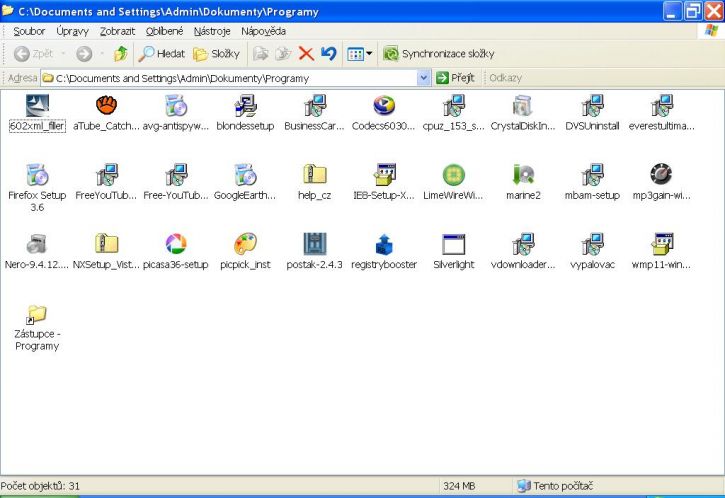Open the forward history dropdown arrow
The height and width of the screenshot is (498, 725).
[102, 54]
